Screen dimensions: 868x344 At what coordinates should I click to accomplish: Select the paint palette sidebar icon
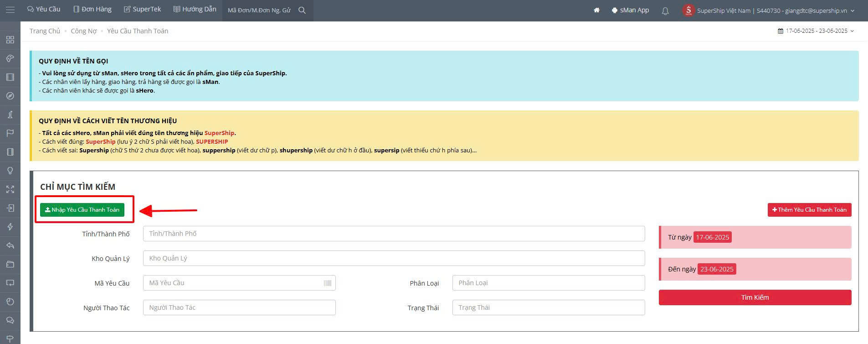(10, 58)
